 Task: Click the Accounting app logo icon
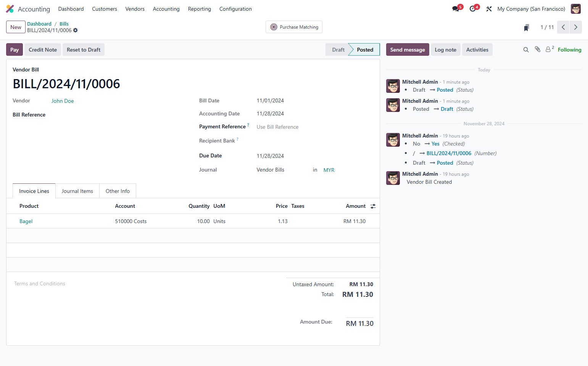click(10, 9)
